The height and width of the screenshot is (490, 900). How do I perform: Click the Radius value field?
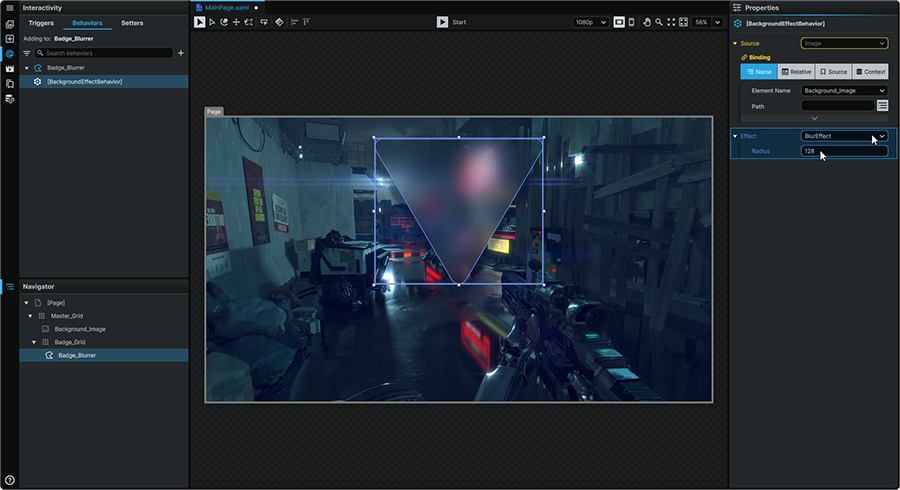click(x=844, y=151)
